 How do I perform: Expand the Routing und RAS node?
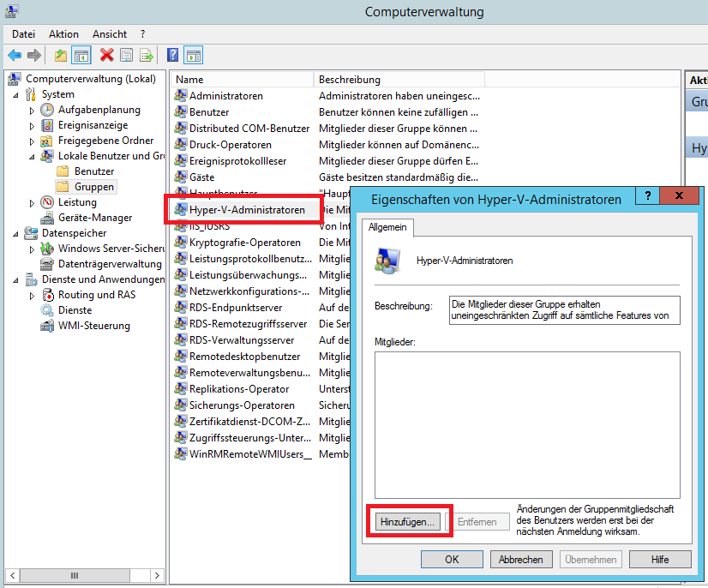[33, 296]
